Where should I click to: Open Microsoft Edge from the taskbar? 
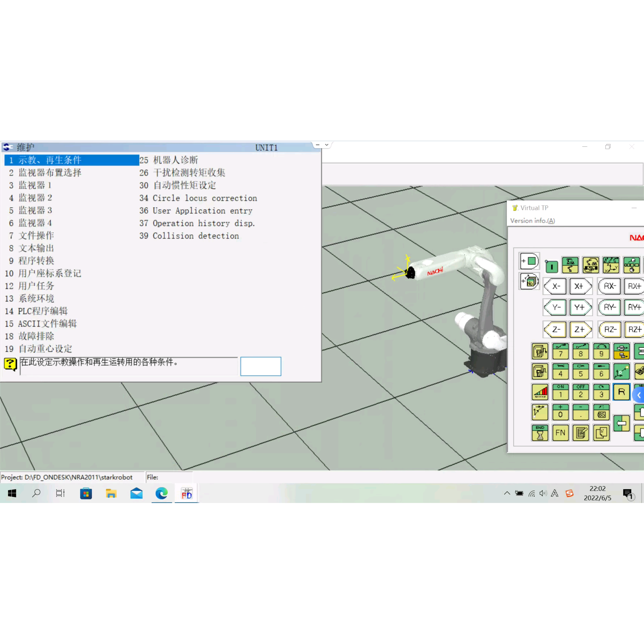(x=162, y=493)
